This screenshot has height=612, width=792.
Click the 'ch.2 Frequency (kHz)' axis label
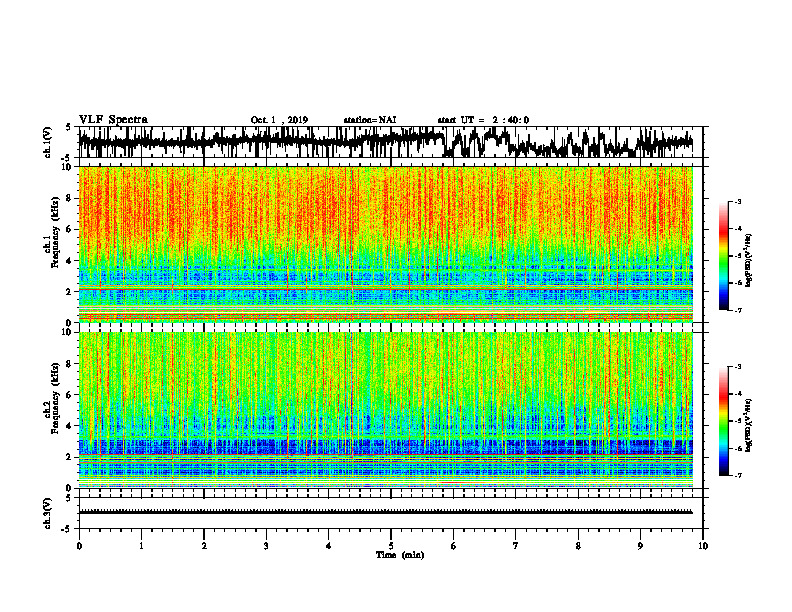[x=52, y=398]
